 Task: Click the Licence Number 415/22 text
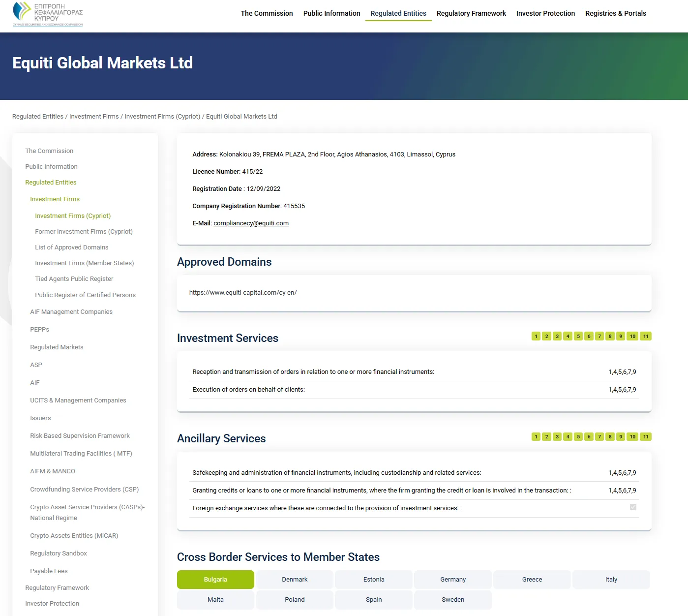228,172
